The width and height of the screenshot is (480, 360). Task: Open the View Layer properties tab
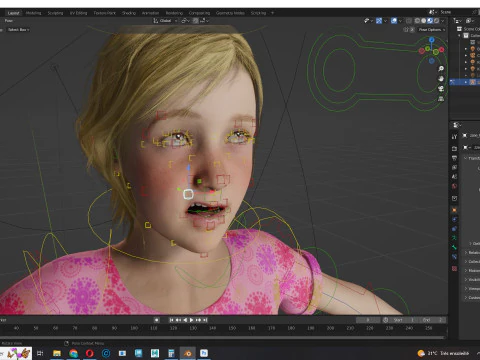pos(454,167)
